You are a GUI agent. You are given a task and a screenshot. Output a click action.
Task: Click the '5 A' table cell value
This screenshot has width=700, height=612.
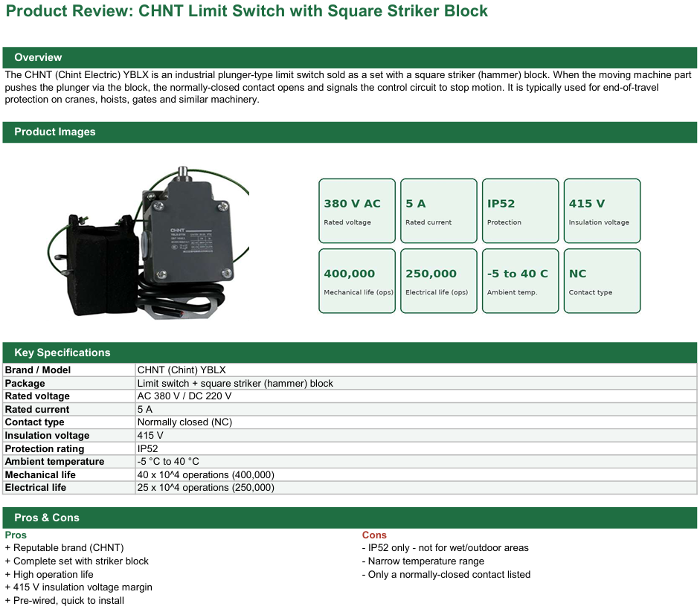coord(145,409)
